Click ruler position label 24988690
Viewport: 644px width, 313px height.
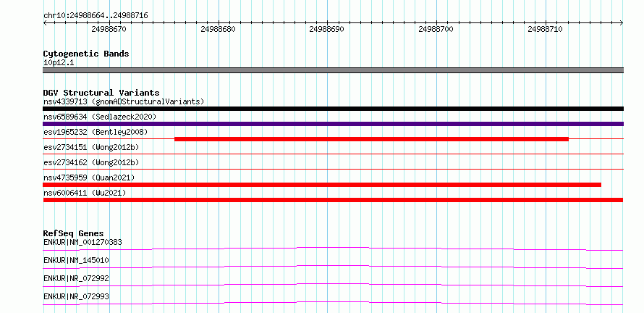(x=327, y=29)
